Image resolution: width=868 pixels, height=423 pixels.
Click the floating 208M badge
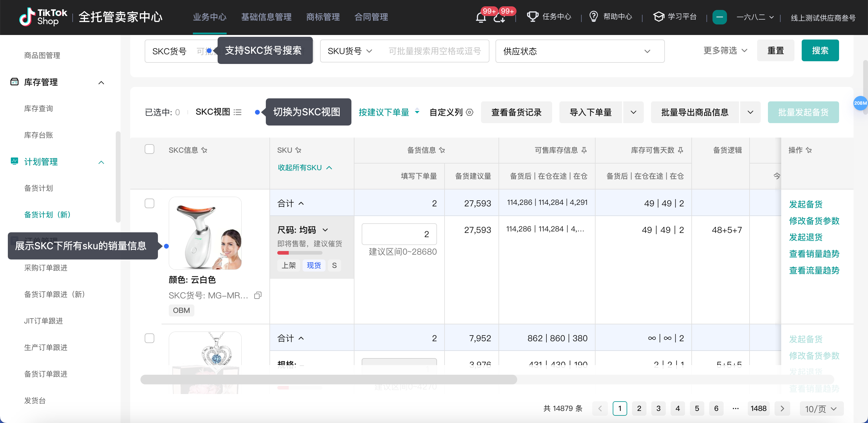[x=860, y=103]
